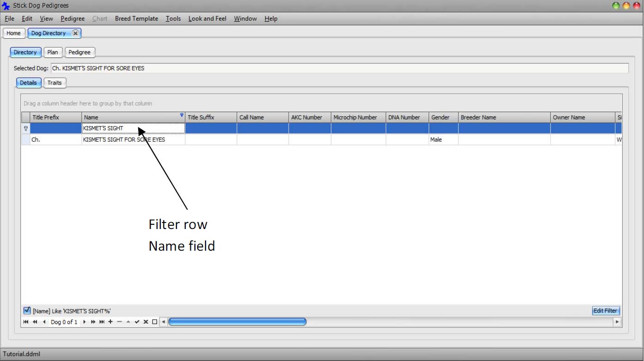Go to first dog record in navigator
Image resolution: width=644 pixels, height=361 pixels.
[25, 322]
